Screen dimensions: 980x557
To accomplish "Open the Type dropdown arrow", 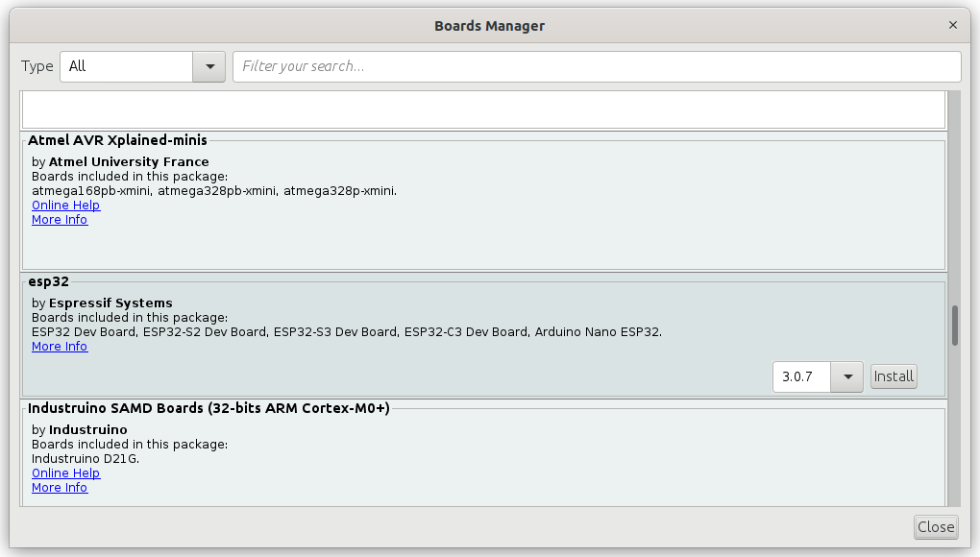I will pyautogui.click(x=210, y=66).
